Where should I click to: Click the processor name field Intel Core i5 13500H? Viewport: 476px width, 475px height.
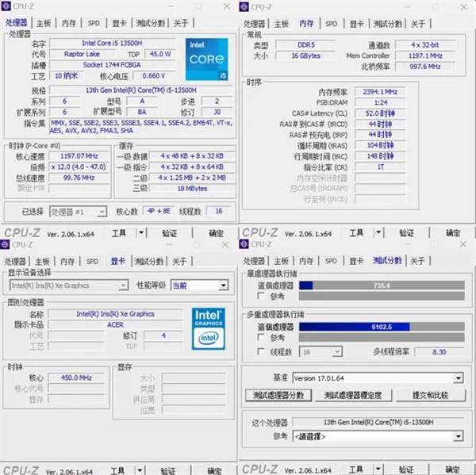click(112, 43)
